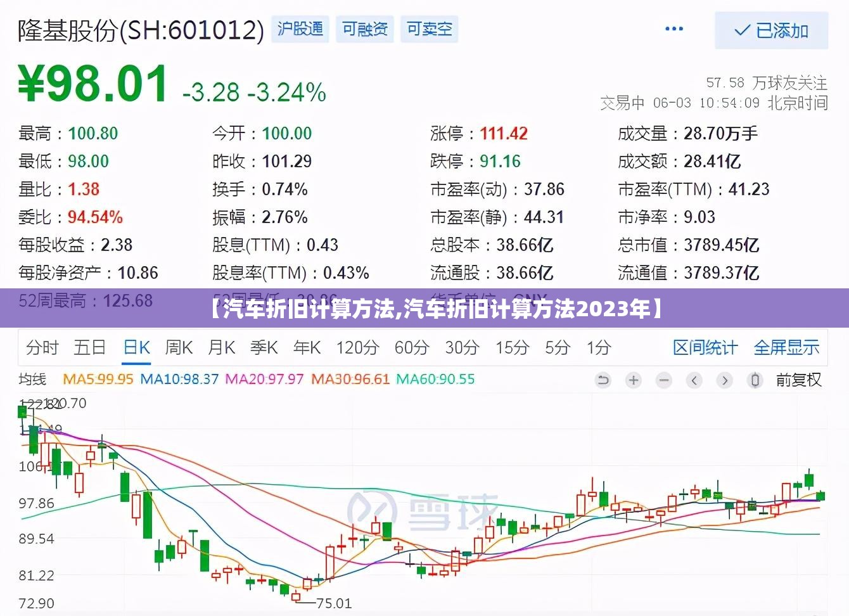Click the MA20:97.97 moving average label

tap(265, 379)
